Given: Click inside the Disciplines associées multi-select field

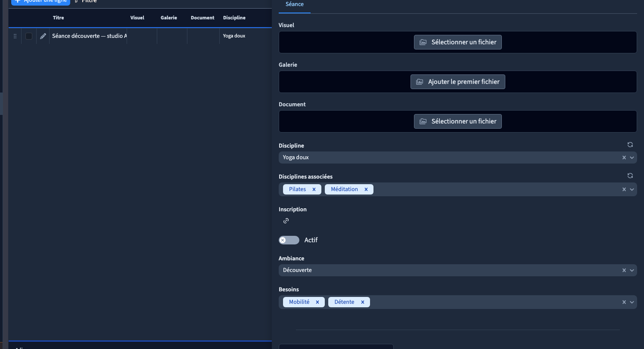Looking at the screenshot, I should tap(458, 189).
